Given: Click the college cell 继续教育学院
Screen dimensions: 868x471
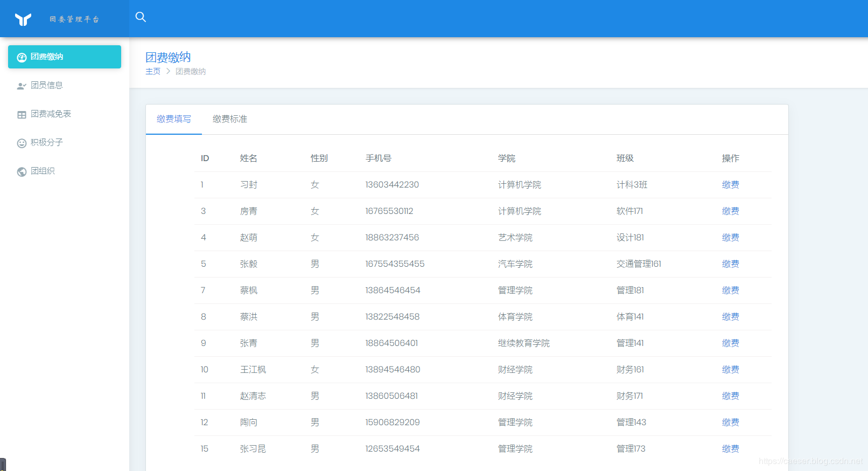Looking at the screenshot, I should coord(524,343).
